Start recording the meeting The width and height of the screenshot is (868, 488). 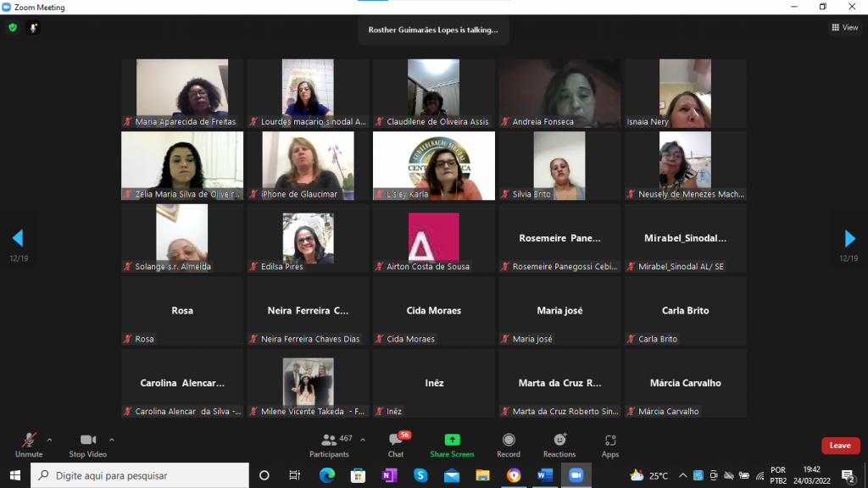[x=509, y=445]
